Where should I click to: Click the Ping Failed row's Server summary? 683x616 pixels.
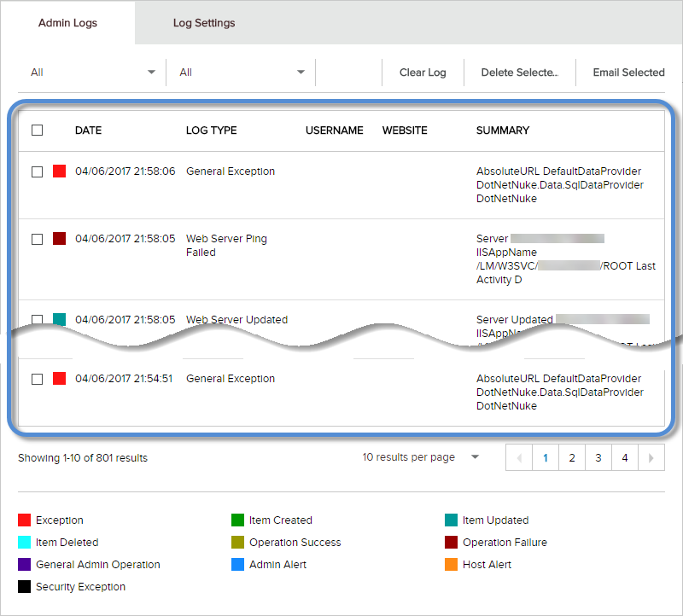pos(566,259)
